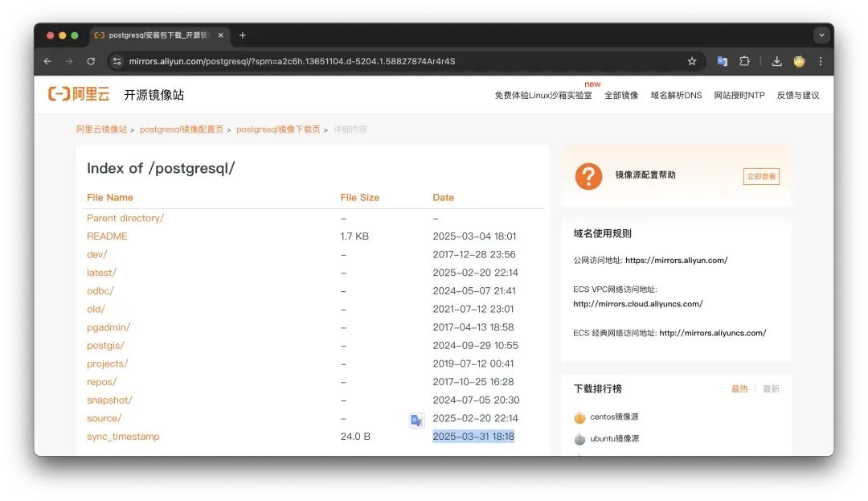Open the snapshot/ directory
The width and height of the screenshot is (868, 501).
pyautogui.click(x=109, y=400)
